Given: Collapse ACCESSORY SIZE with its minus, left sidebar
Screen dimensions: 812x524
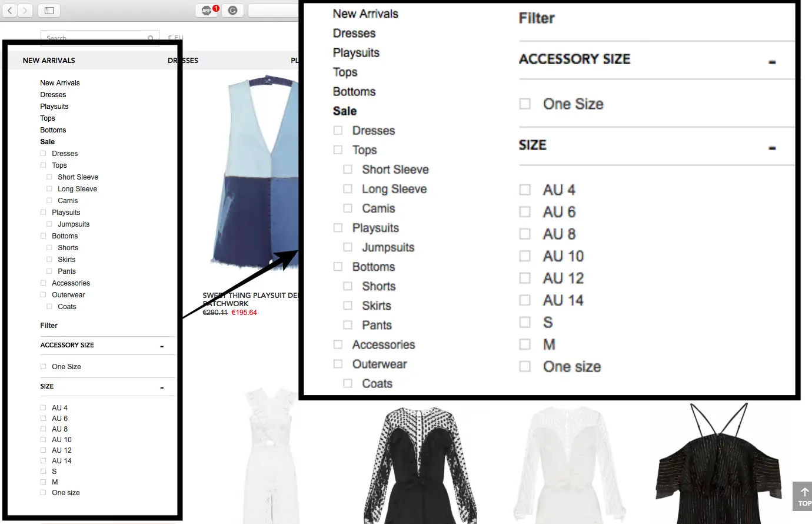Looking at the screenshot, I should 162,347.
